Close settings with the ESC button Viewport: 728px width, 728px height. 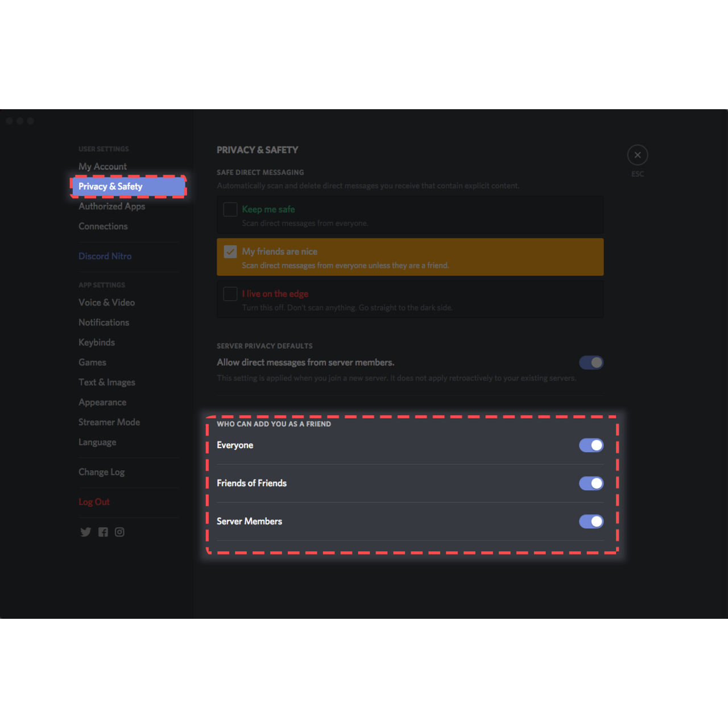point(637,155)
